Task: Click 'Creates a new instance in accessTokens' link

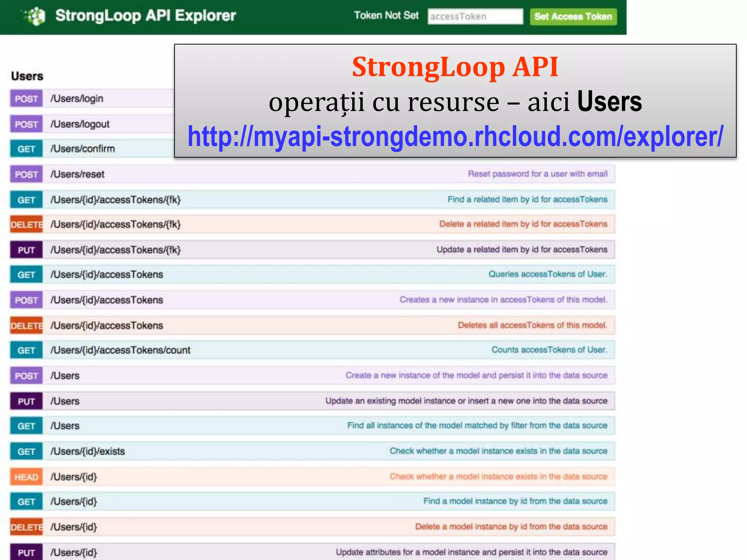Action: (x=503, y=300)
